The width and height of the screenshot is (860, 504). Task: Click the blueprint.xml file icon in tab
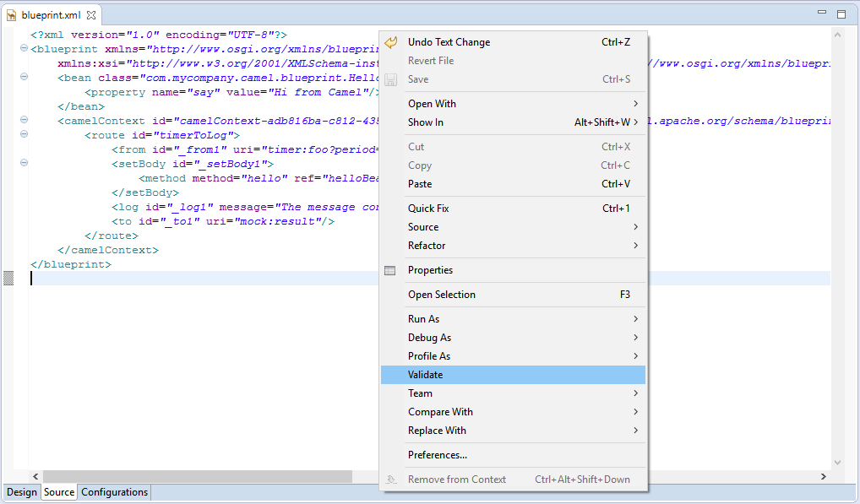[x=12, y=15]
